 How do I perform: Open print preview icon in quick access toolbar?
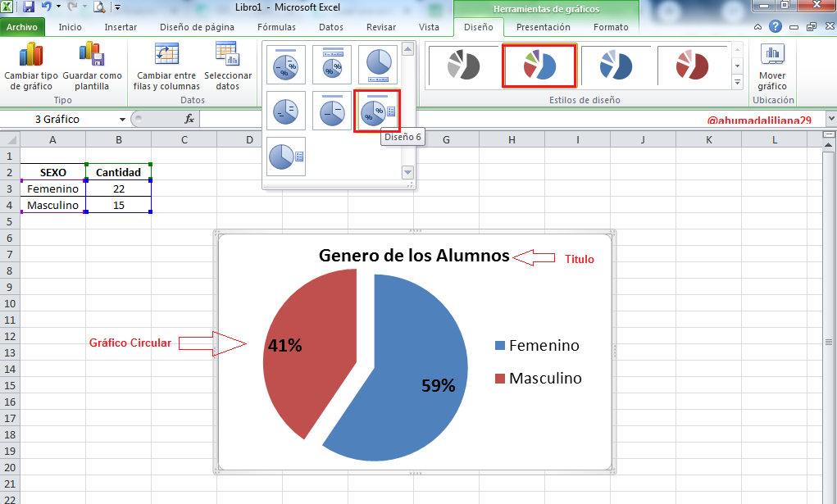99,7
